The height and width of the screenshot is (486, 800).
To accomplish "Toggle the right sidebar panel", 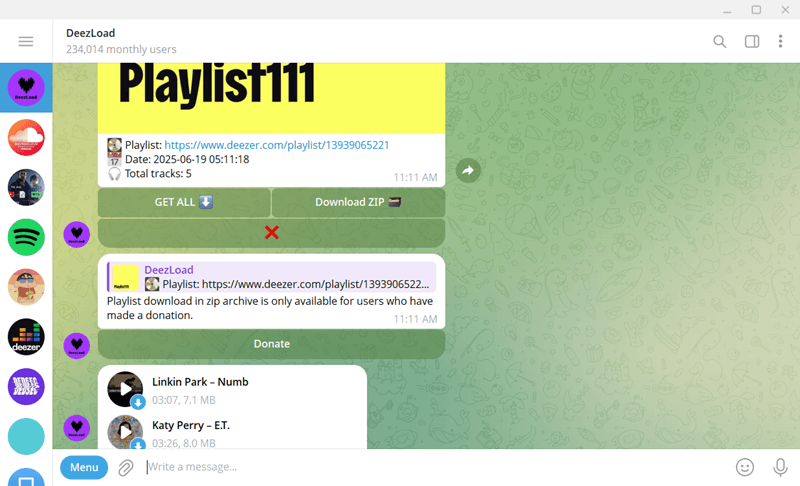I will coord(752,41).
